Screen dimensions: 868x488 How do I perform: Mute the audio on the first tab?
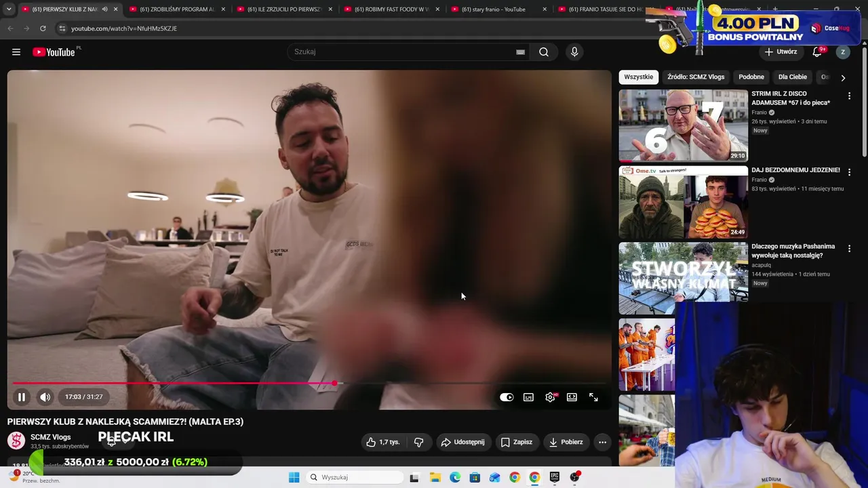(104, 9)
